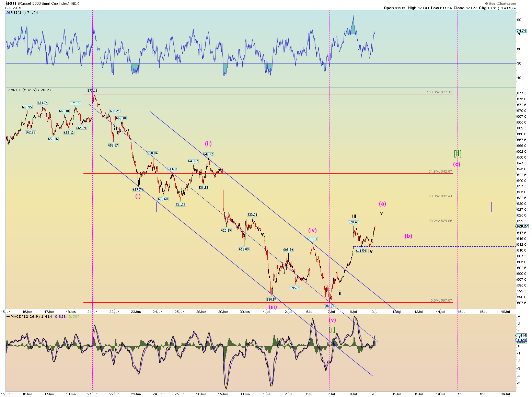Image resolution: width=532 pixels, height=397 pixels.
Task: Click the 8-Jul-2010 date label
Action: (14, 8)
